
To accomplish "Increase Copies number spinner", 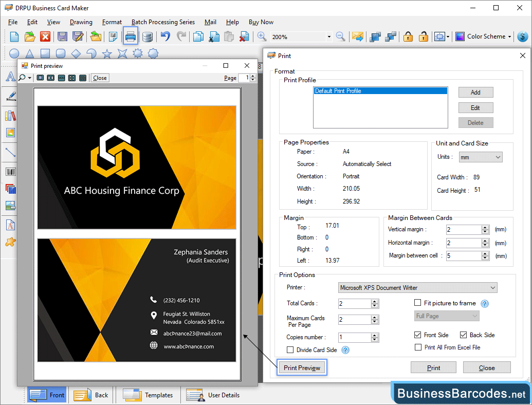I will coord(375,335).
